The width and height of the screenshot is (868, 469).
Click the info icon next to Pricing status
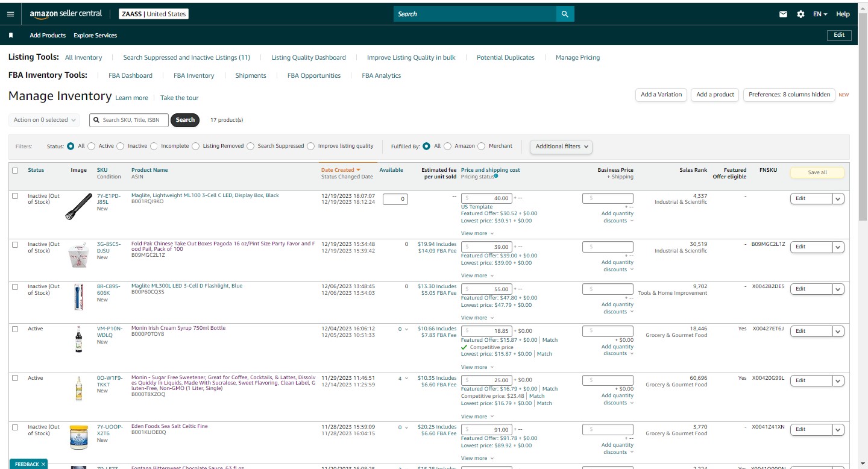[496, 176]
